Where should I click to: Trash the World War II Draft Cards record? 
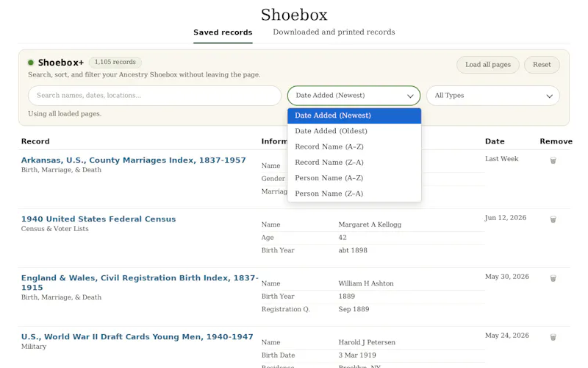coord(553,338)
